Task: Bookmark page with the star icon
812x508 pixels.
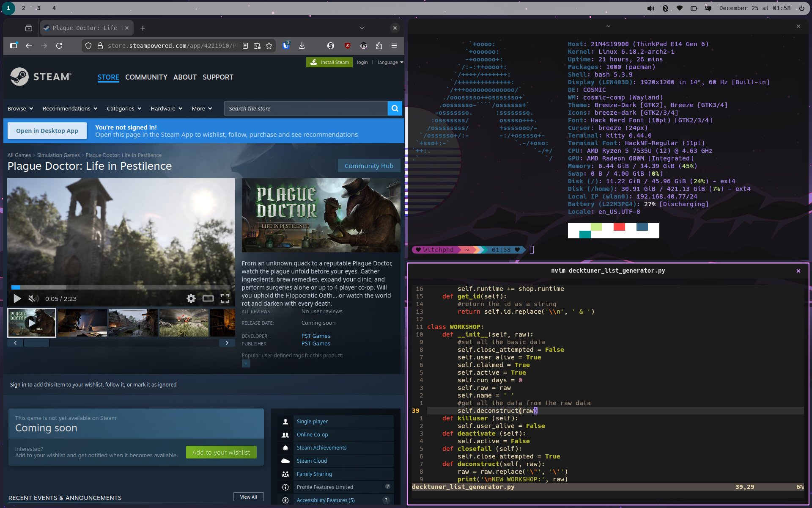Action: 269,46
